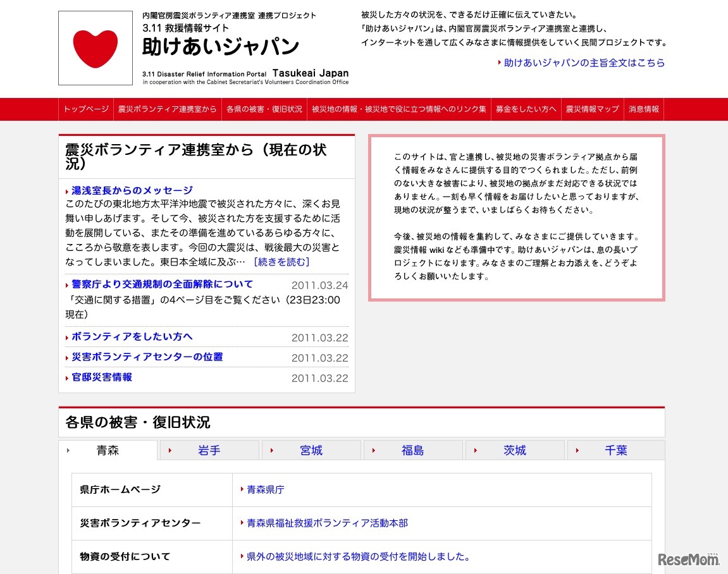
Task: Switch to the 宮城 prefecture tab
Action: tap(311, 450)
